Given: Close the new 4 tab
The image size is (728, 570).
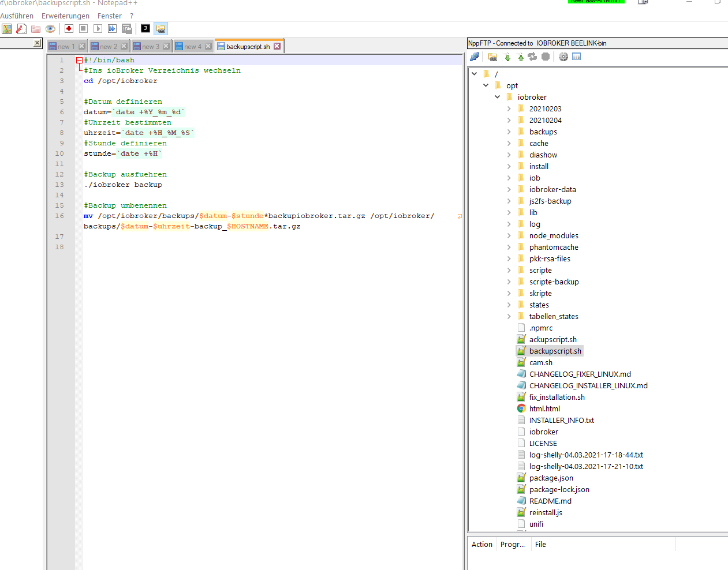Looking at the screenshot, I should pyautogui.click(x=208, y=46).
